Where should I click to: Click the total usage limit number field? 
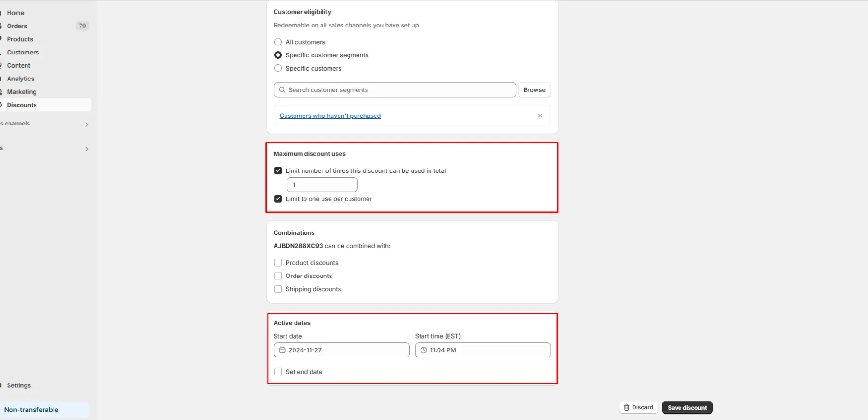tap(322, 185)
